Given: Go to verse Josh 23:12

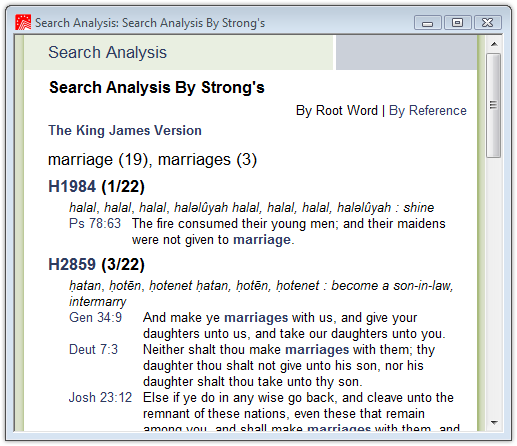Looking at the screenshot, I should (100, 397).
